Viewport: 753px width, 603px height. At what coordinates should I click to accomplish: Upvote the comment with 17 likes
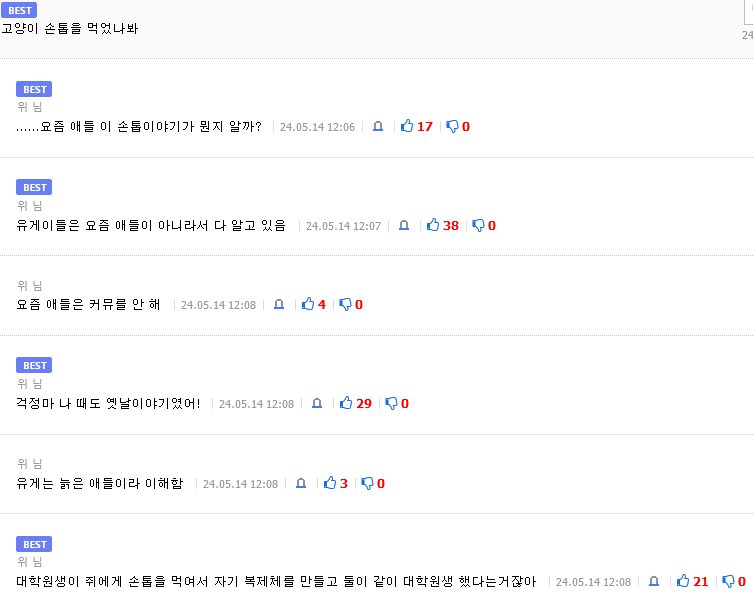tap(407, 127)
